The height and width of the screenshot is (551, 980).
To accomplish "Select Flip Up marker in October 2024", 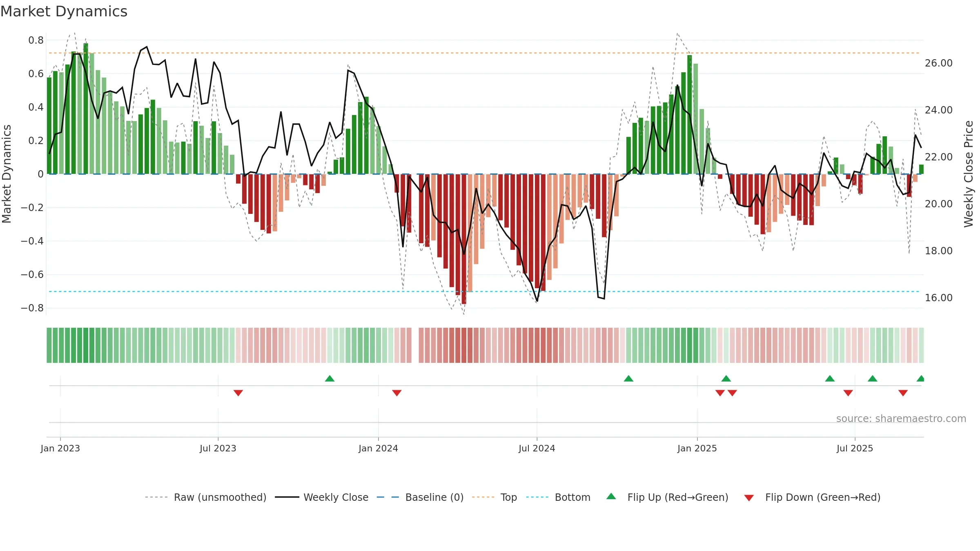I will point(628,378).
